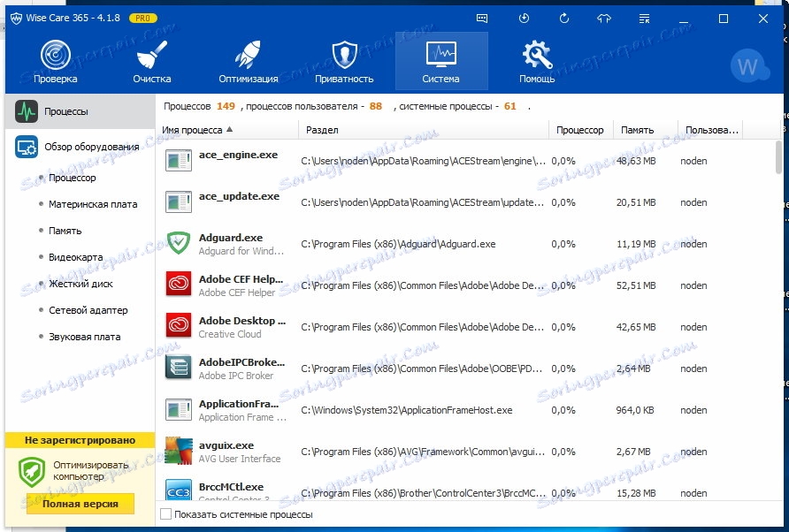789x532 pixels.
Task: Click memory value 48,63 MB
Action: click(636, 161)
